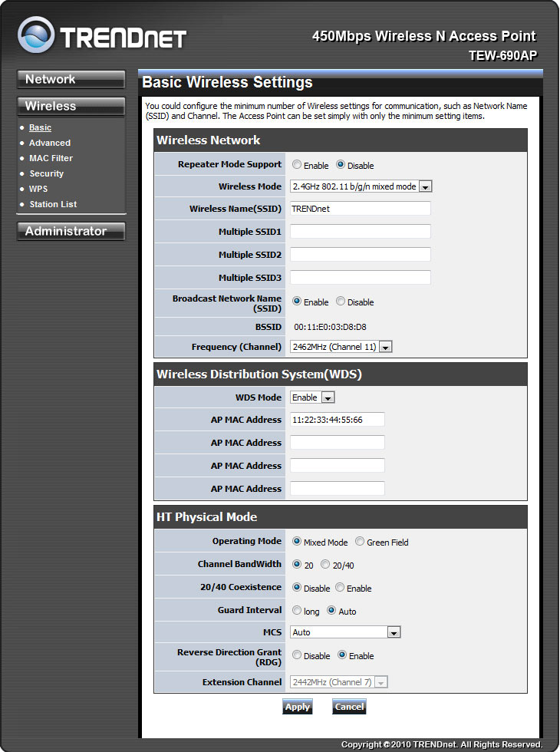Image resolution: width=560 pixels, height=752 pixels.
Task: Open the Network menu section
Action: (71, 79)
